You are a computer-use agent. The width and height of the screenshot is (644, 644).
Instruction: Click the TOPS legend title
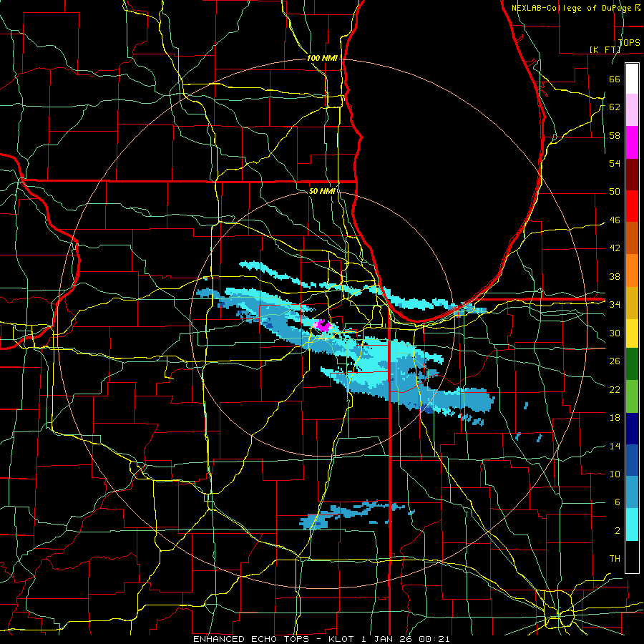click(629, 42)
